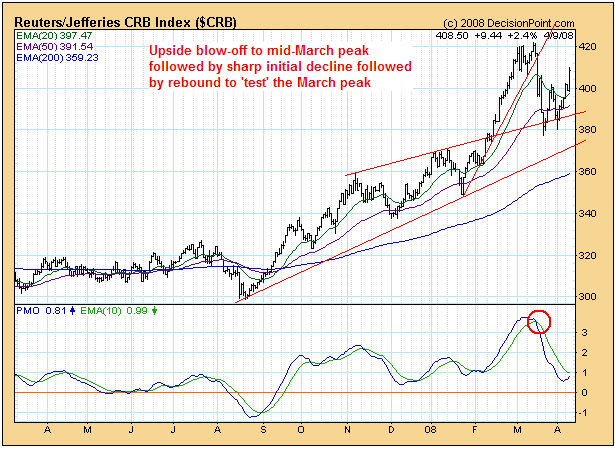Click the red circle marker on PMO

click(539, 322)
